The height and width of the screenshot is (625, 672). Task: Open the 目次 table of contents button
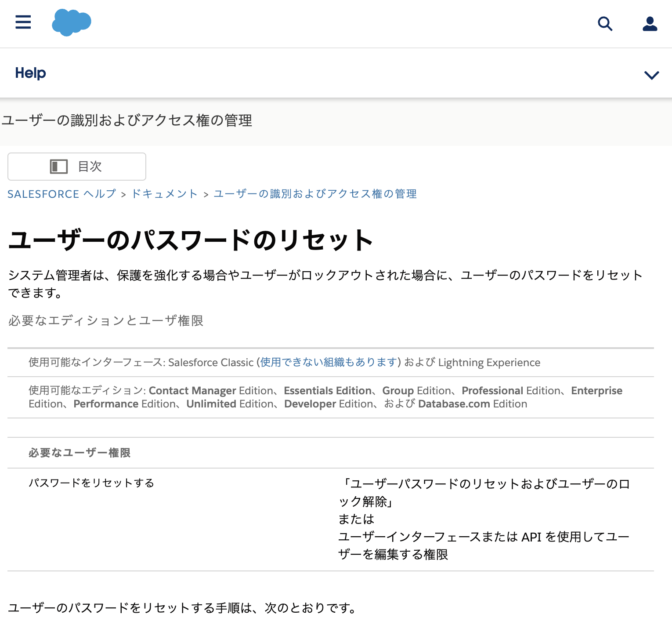[x=77, y=167]
